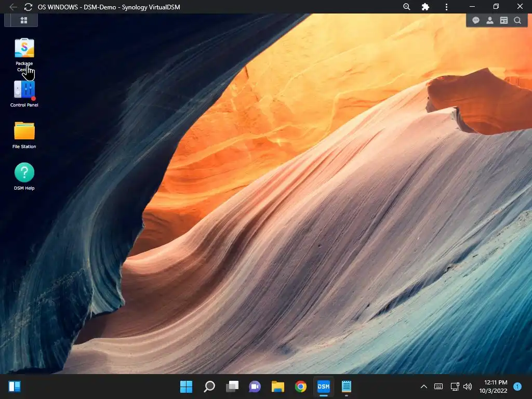Open Windows taskbar Search
Viewport: 532px width, 399px height.
[x=209, y=387]
